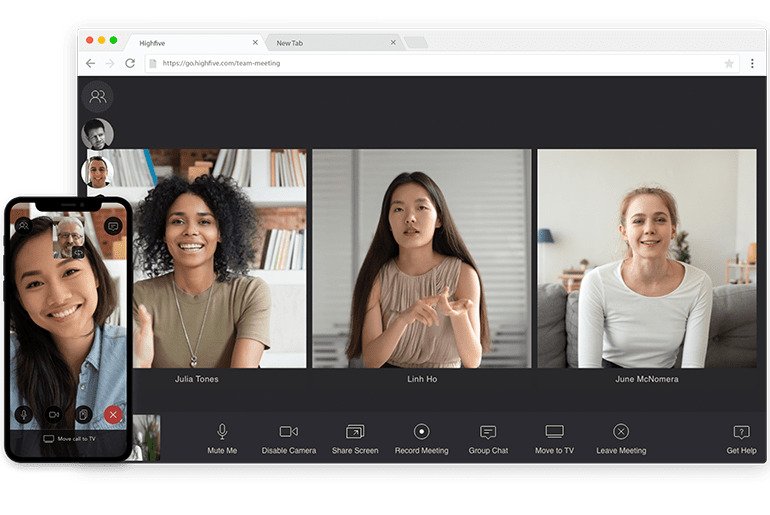
Task: Disable Camera in meeting toolbar
Action: pyautogui.click(x=289, y=439)
